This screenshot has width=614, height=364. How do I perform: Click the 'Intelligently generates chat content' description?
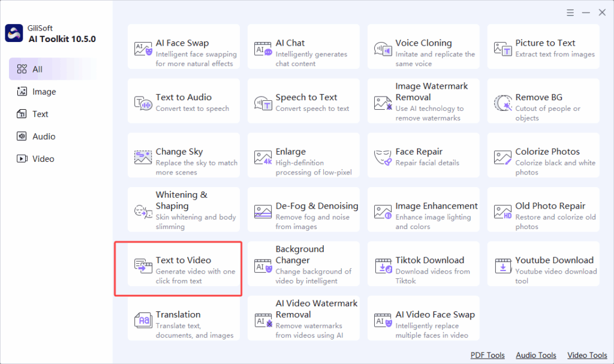coord(311,59)
